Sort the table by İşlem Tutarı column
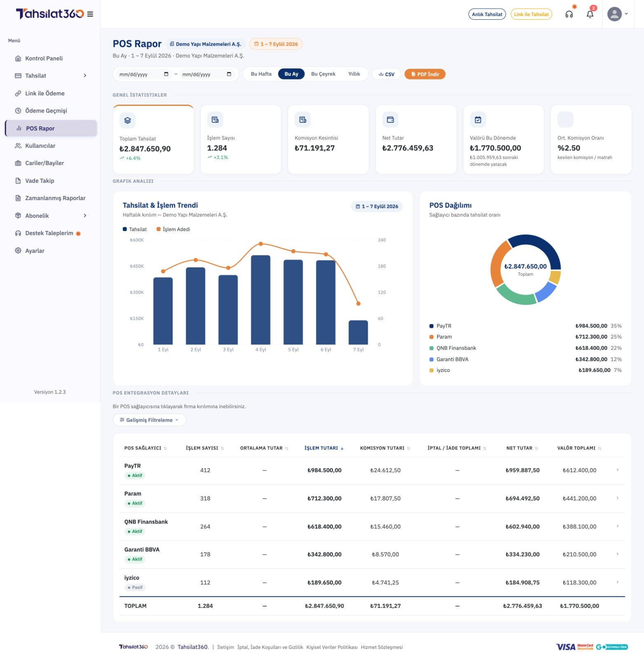Viewport: 644px width, 659px height. (324, 448)
